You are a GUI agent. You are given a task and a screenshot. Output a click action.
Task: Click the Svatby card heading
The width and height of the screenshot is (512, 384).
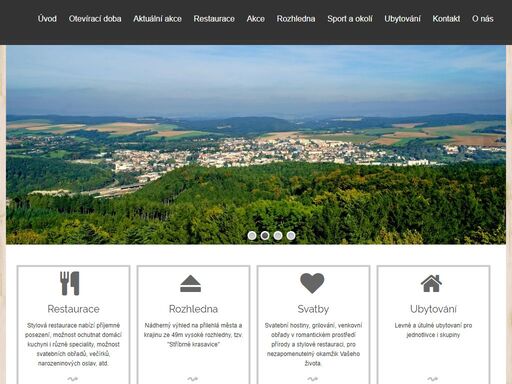click(313, 309)
